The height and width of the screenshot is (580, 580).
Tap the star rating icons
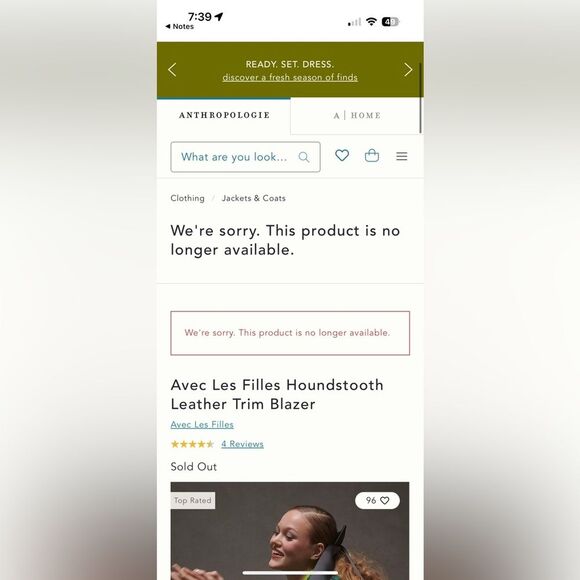point(192,444)
